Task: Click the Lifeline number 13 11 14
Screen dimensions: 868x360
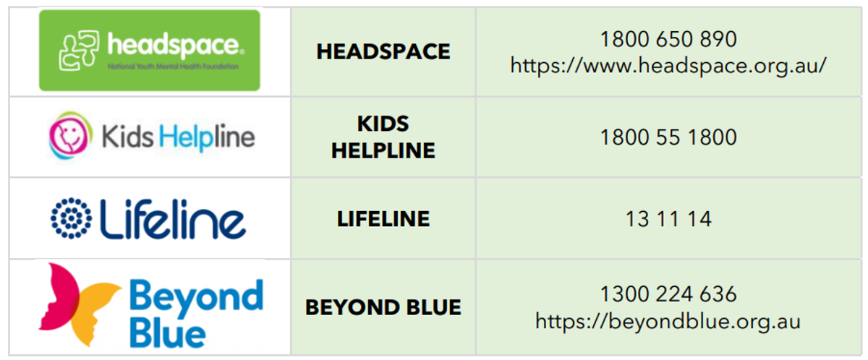Action: click(x=668, y=218)
